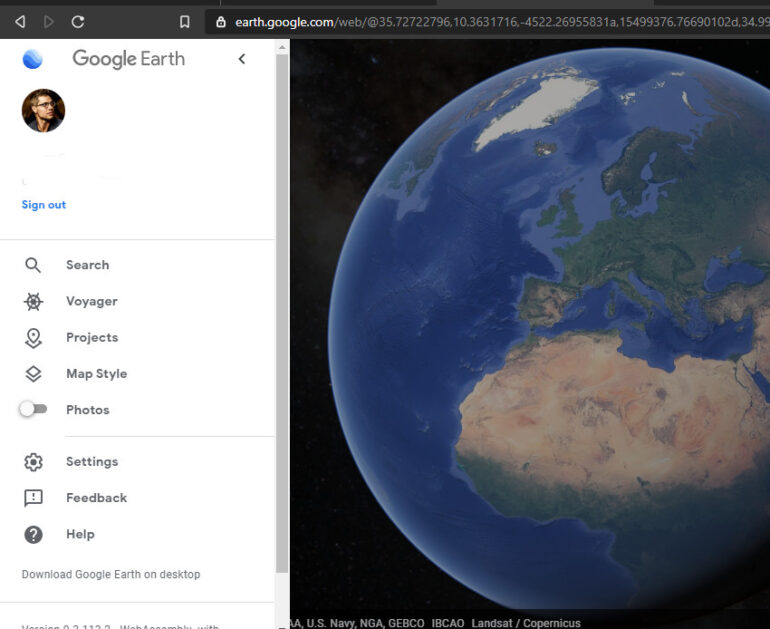The image size is (770, 629).
Task: Click the Projects pin icon
Action: (x=33, y=338)
